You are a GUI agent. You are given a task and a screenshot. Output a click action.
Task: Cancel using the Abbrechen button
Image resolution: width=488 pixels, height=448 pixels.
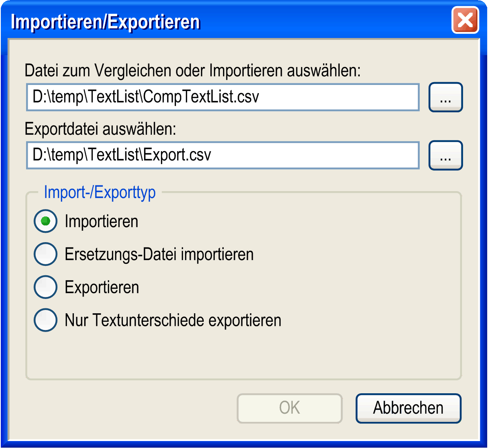(408, 408)
